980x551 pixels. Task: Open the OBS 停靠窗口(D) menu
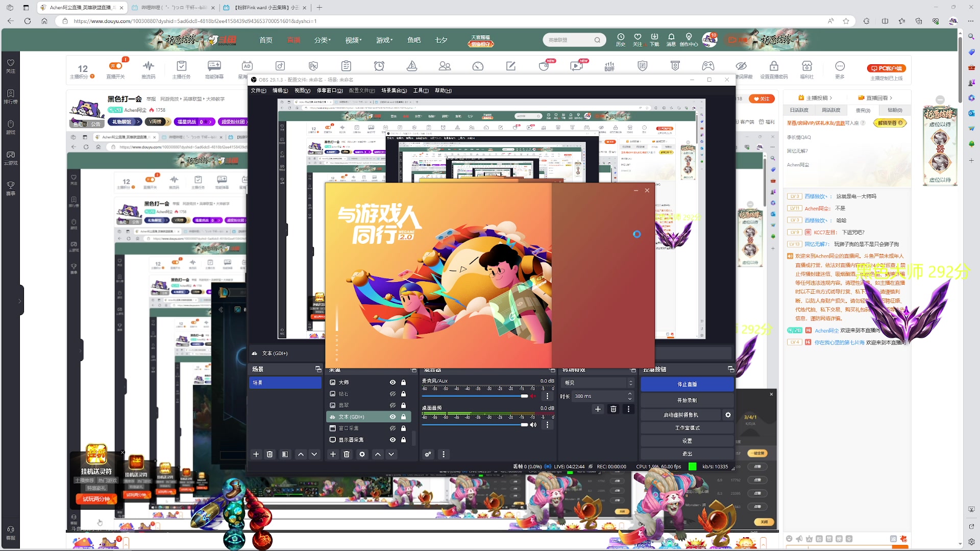click(330, 91)
